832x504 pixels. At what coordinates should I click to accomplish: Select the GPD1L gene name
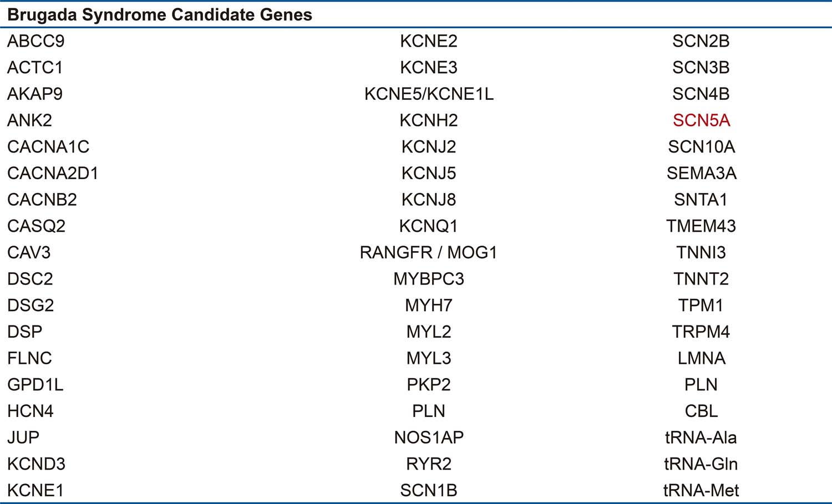click(x=35, y=385)
